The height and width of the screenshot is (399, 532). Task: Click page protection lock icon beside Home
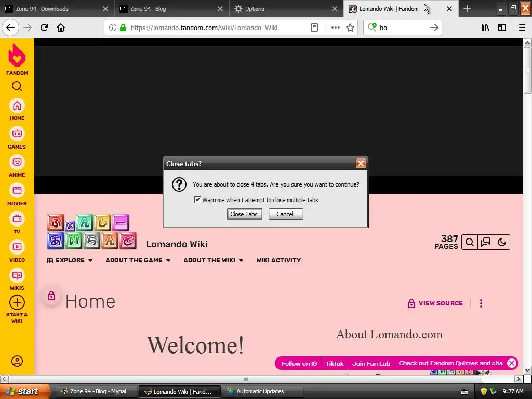[51, 296]
